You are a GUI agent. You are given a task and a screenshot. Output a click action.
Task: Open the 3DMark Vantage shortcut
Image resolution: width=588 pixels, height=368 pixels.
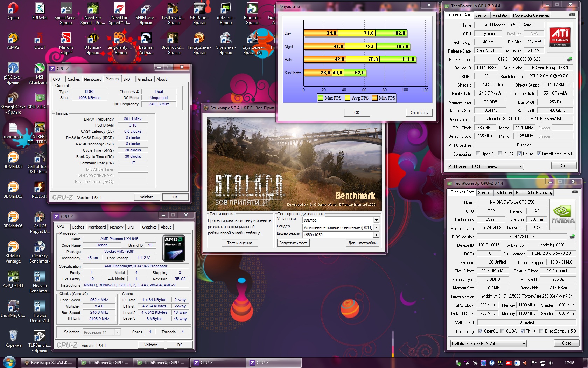coord(13,252)
